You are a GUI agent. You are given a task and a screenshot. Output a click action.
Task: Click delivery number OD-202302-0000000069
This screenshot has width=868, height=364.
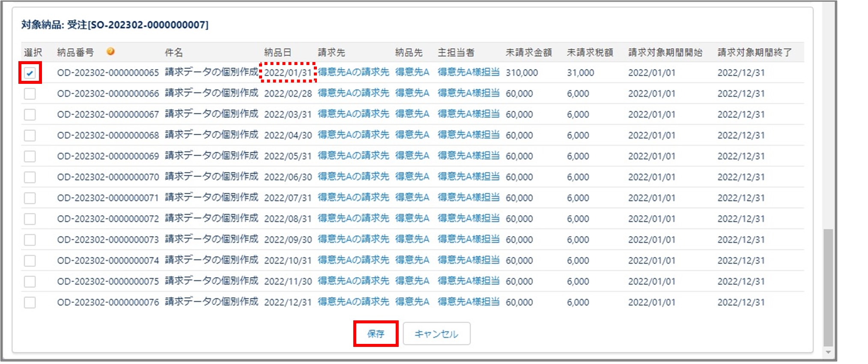[x=108, y=156]
